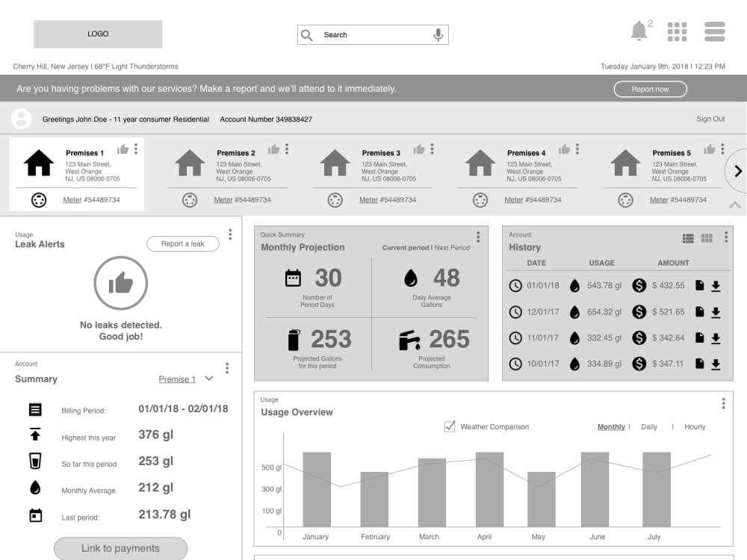Open Meter #54489734 link under Premises 4

(533, 200)
